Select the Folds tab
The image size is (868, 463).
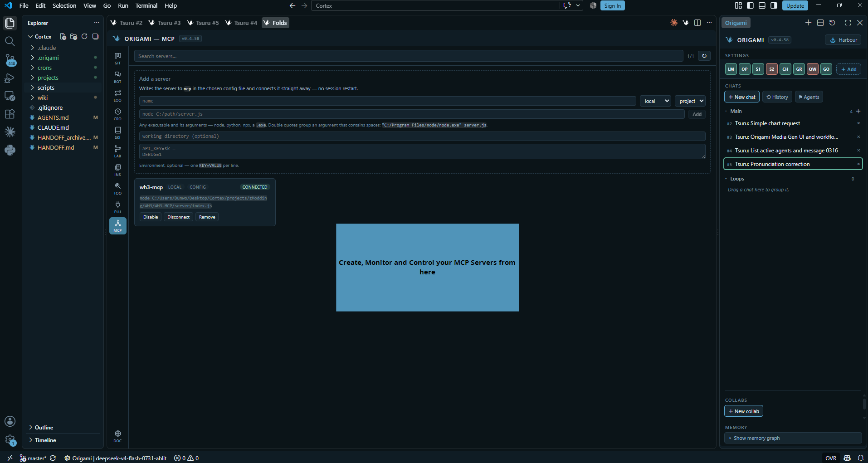[x=275, y=23]
